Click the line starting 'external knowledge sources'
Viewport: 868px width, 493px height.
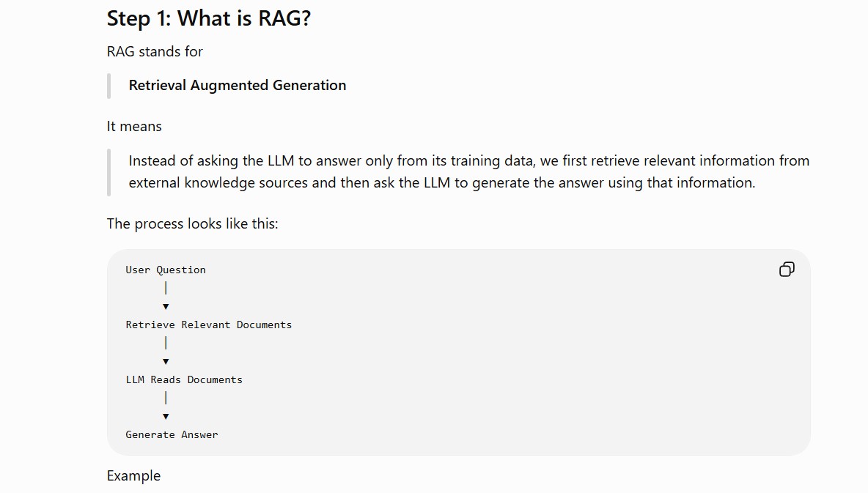(442, 182)
